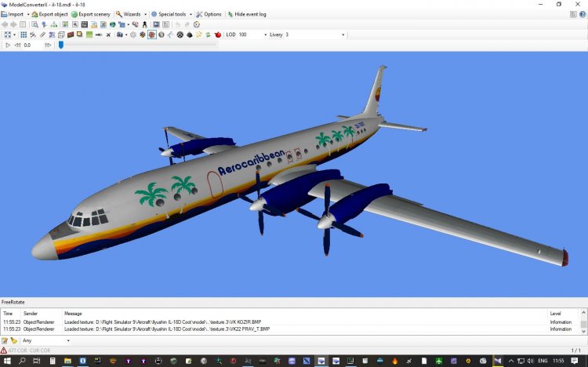This screenshot has width=588, height=367.
Task: Click Export scenery
Action: click(x=91, y=14)
